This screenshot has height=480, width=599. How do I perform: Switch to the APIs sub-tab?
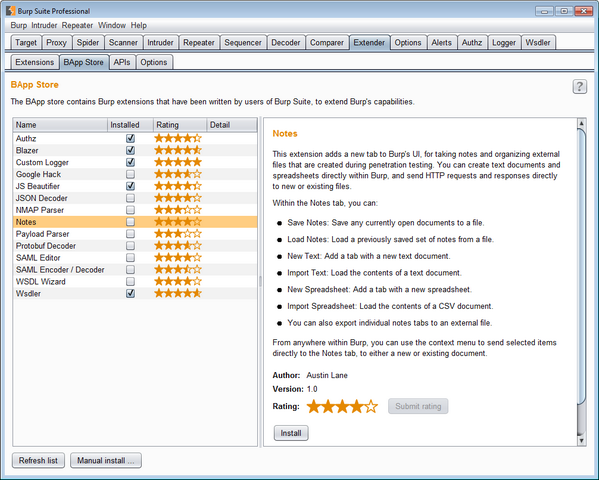(122, 62)
